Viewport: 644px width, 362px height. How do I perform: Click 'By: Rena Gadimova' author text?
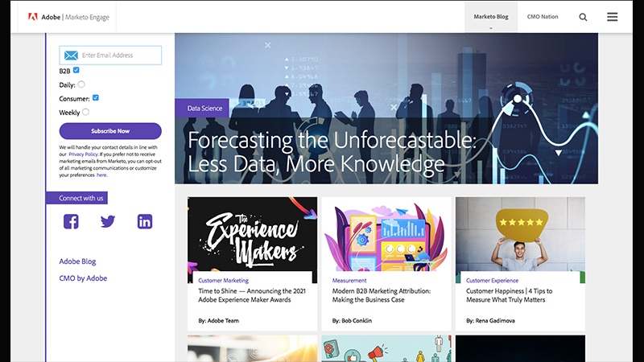click(x=490, y=320)
